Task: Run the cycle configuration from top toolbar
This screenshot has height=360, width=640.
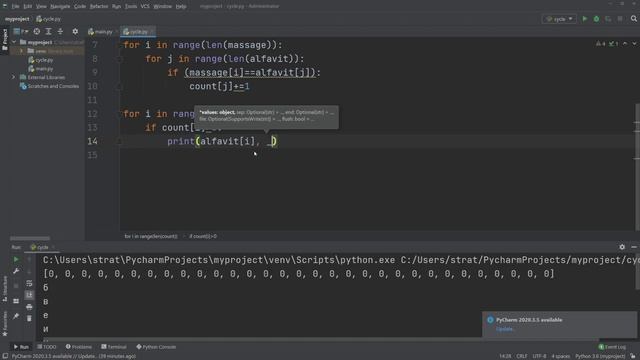Action: point(584,19)
